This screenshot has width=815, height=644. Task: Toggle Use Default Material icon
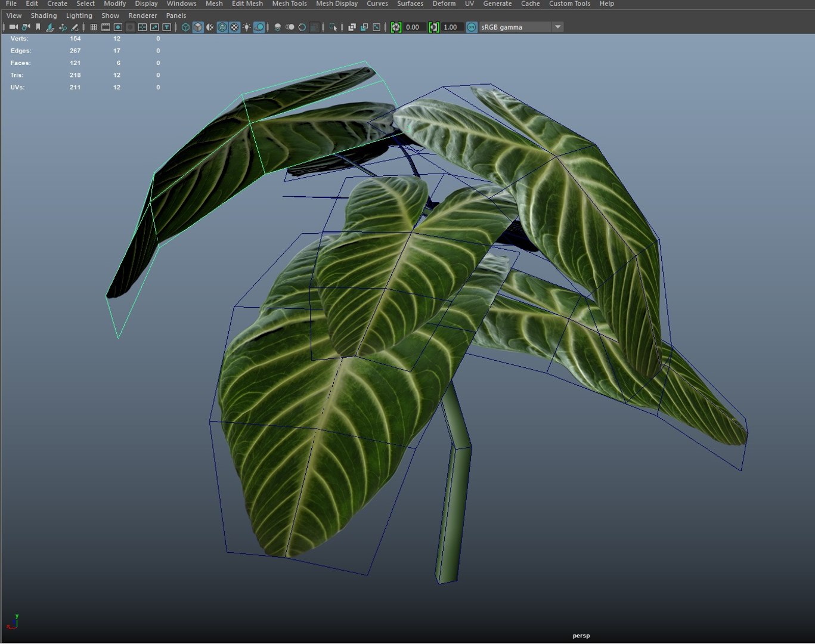[210, 27]
